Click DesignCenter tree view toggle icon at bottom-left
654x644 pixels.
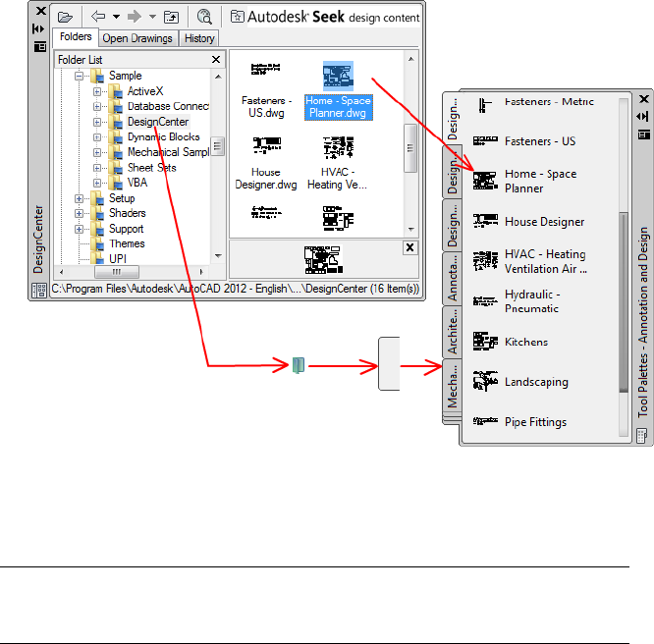coord(39,290)
